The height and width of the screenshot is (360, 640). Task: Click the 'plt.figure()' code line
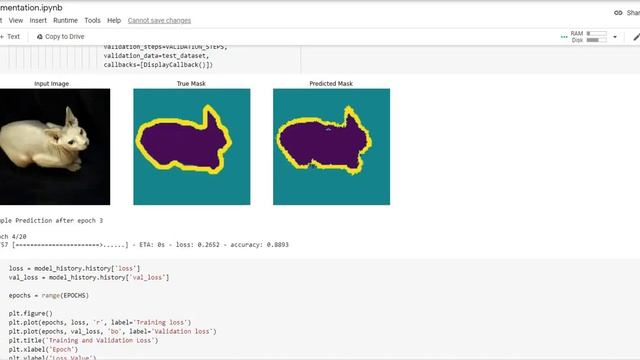tap(31, 313)
